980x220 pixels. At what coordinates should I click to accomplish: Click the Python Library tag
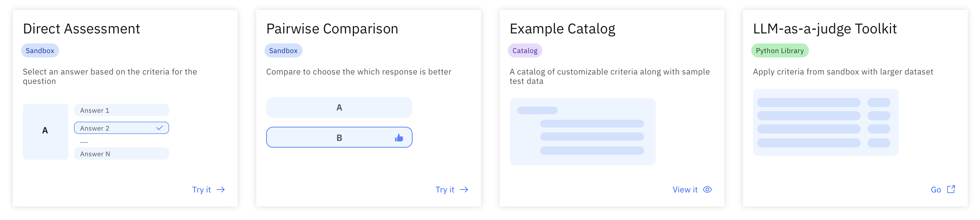(x=780, y=51)
